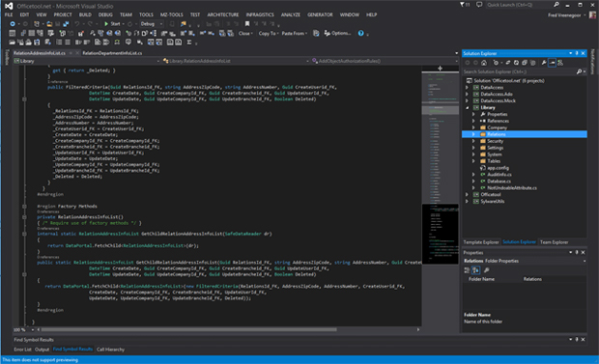The height and width of the screenshot is (364, 599).
Task: Click the Refresh icon in Solution Explorer
Action: 516,63
